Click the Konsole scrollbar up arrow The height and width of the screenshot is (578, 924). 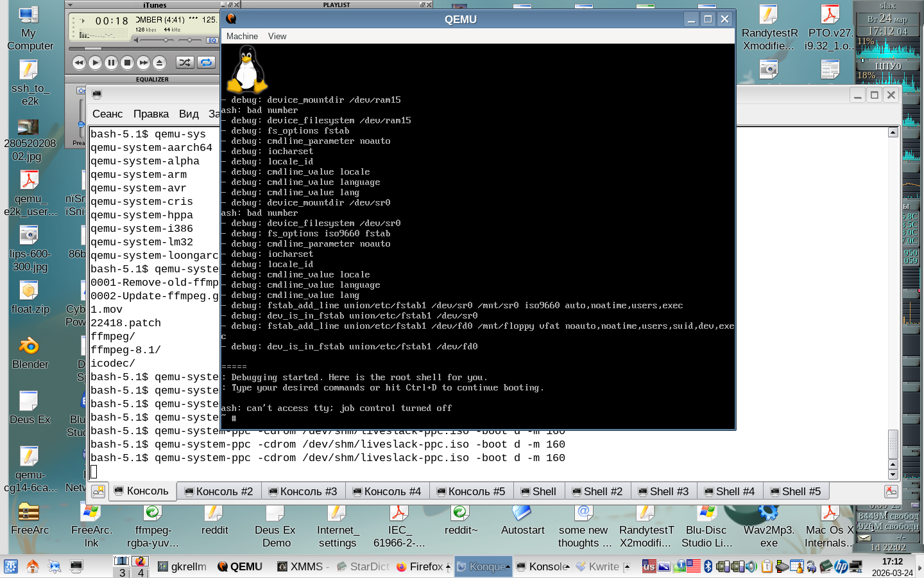tap(893, 132)
